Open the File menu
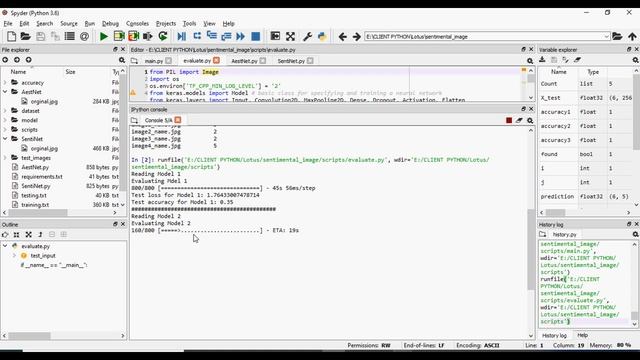The height and width of the screenshot is (360, 640). click(8, 24)
